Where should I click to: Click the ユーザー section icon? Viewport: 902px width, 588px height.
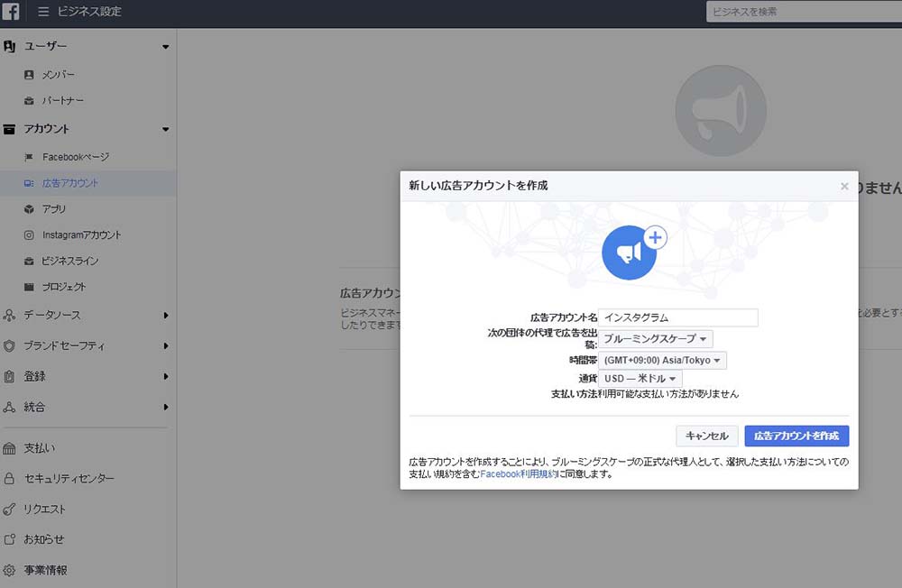click(x=9, y=47)
